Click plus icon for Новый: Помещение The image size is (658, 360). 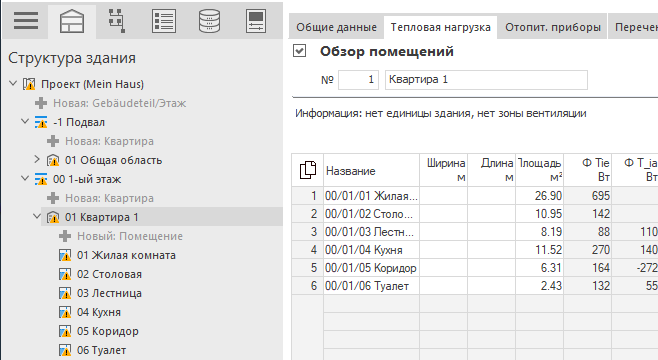65,236
